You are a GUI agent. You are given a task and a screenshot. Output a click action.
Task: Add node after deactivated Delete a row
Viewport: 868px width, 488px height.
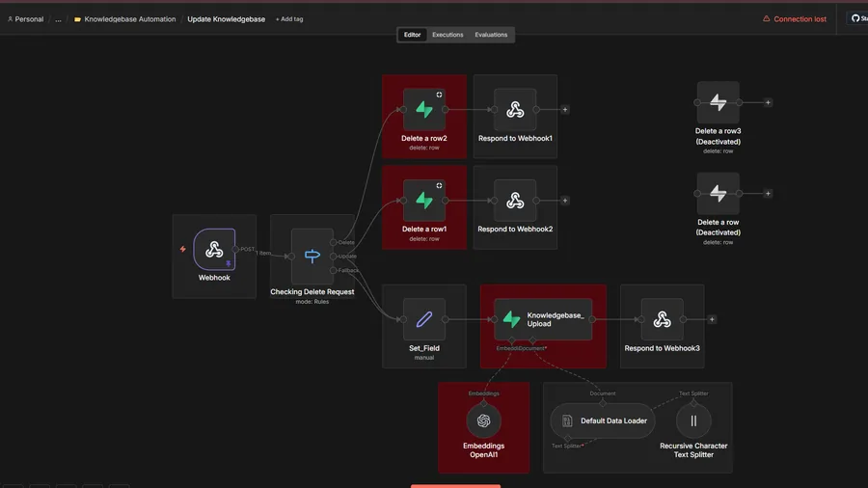pyautogui.click(x=768, y=193)
